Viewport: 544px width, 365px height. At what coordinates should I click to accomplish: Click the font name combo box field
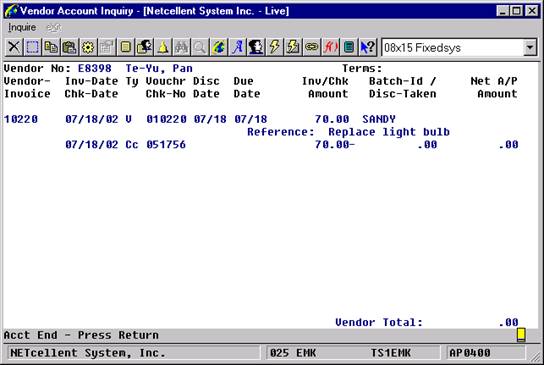tap(453, 48)
